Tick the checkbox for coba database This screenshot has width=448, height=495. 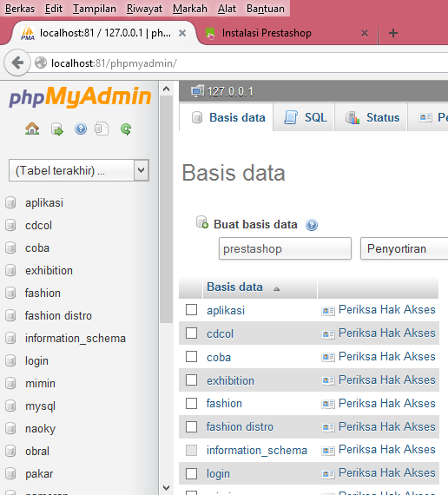(191, 356)
